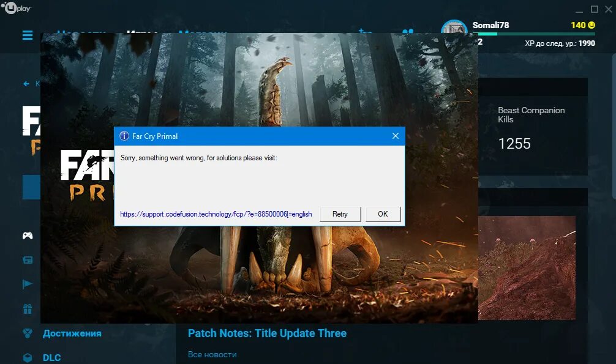
Task: Maximize the Uplay window
Action: pos(595,9)
